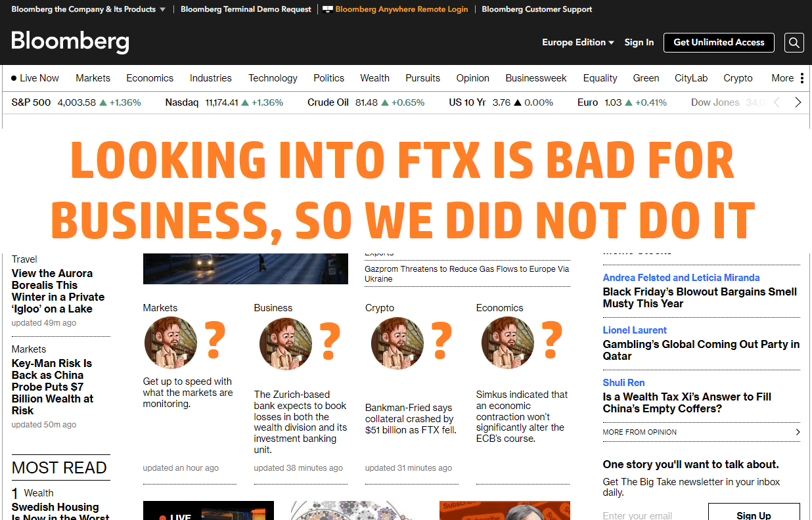812x520 pixels.
Task: Open Aurora Borealis Igloo article headline
Action: [58, 291]
